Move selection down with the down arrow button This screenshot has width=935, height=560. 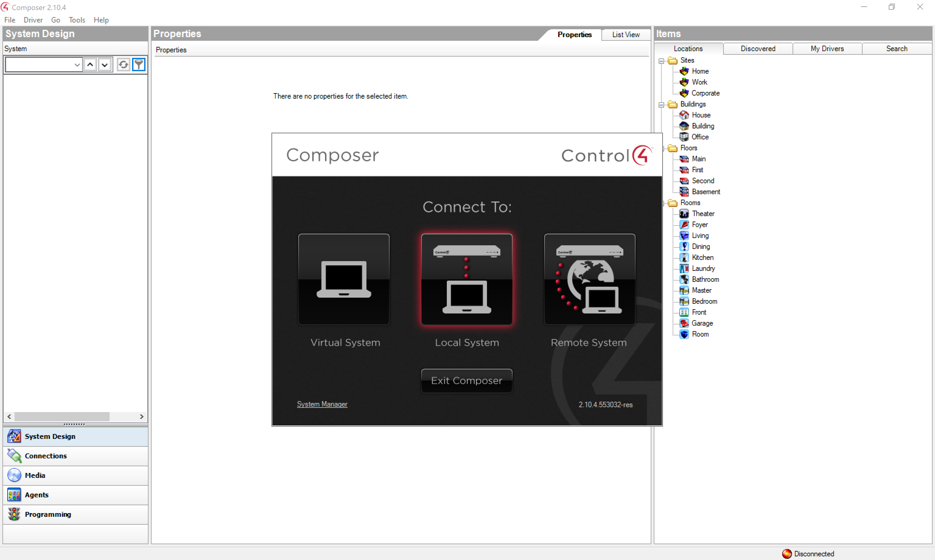[104, 65]
